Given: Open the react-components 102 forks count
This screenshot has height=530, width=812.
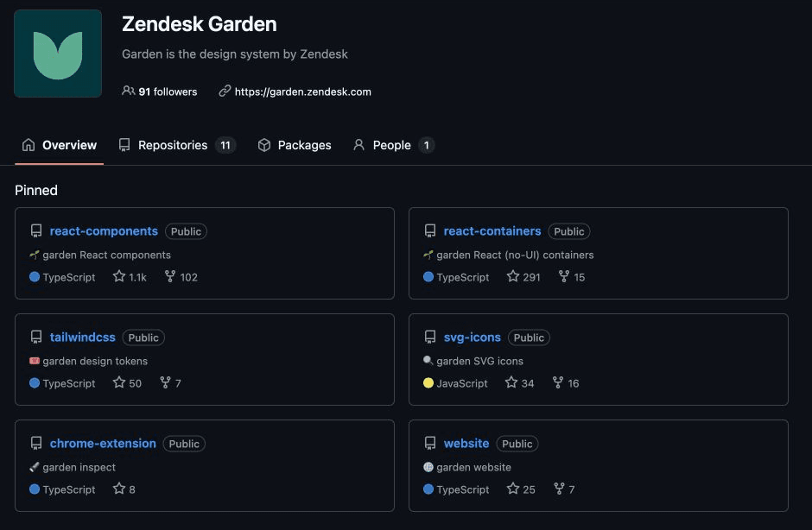Looking at the screenshot, I should click(188, 277).
